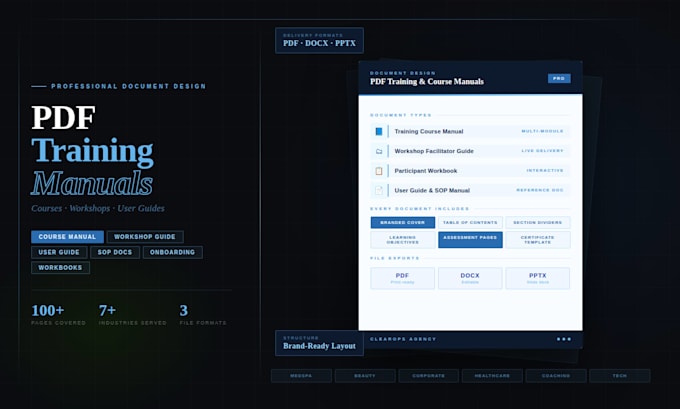Viewport: 680px width, 409px height.
Task: Click the CLEAROPS AGENCY footer text
Action: click(x=403, y=339)
